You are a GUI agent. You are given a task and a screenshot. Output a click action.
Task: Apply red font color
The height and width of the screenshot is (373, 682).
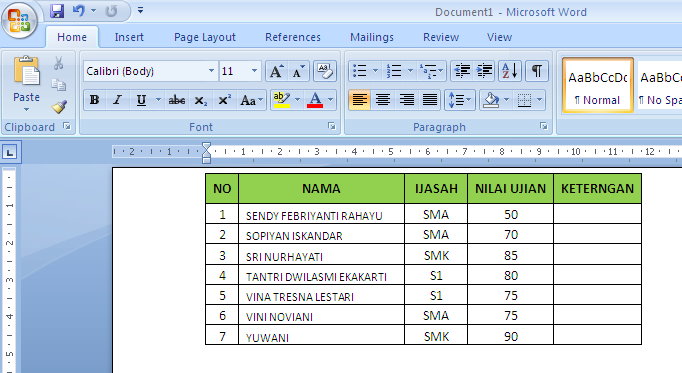pyautogui.click(x=315, y=100)
